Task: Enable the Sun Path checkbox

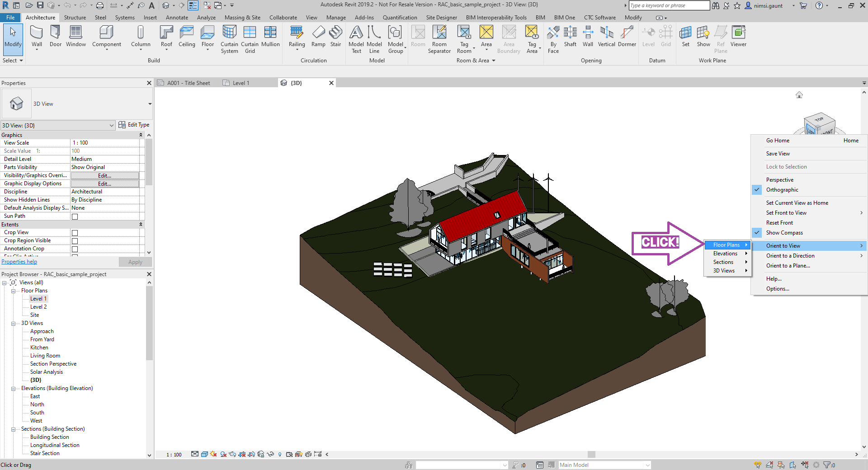Action: click(75, 216)
